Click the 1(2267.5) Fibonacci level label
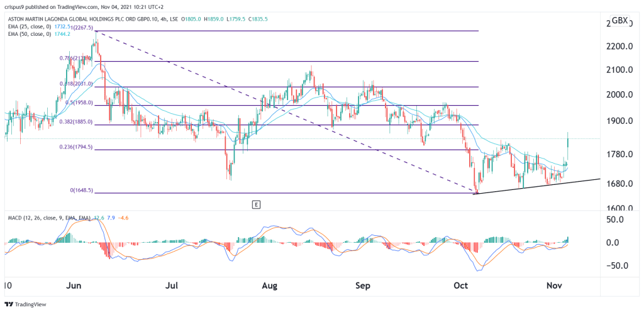644x312 pixels. pos(82,28)
